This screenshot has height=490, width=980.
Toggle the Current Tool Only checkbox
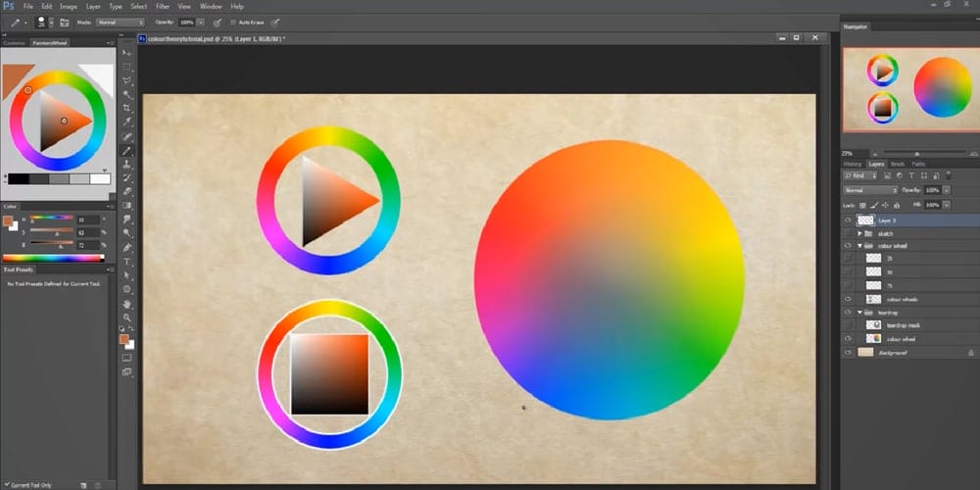6,485
